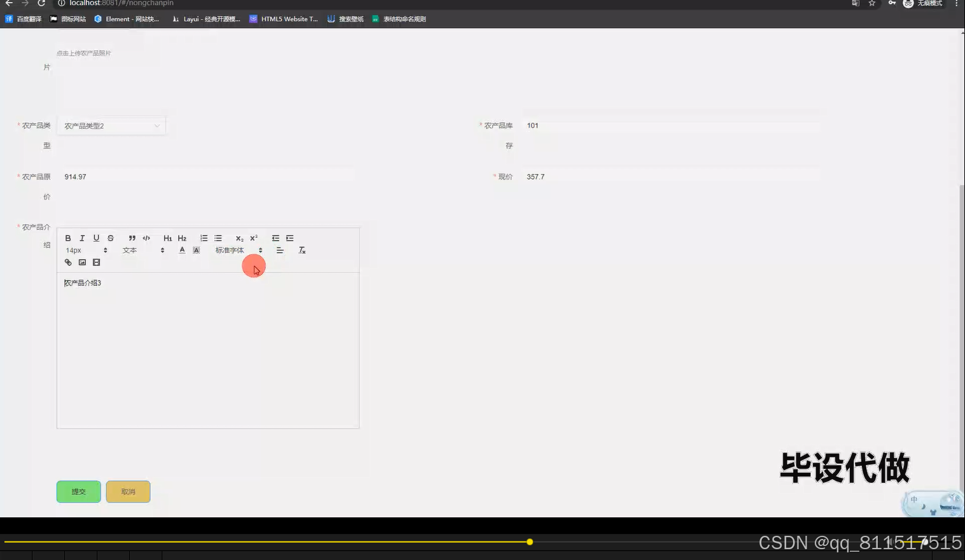The image size is (965, 560).
Task: Open the text color picker
Action: coord(182,250)
